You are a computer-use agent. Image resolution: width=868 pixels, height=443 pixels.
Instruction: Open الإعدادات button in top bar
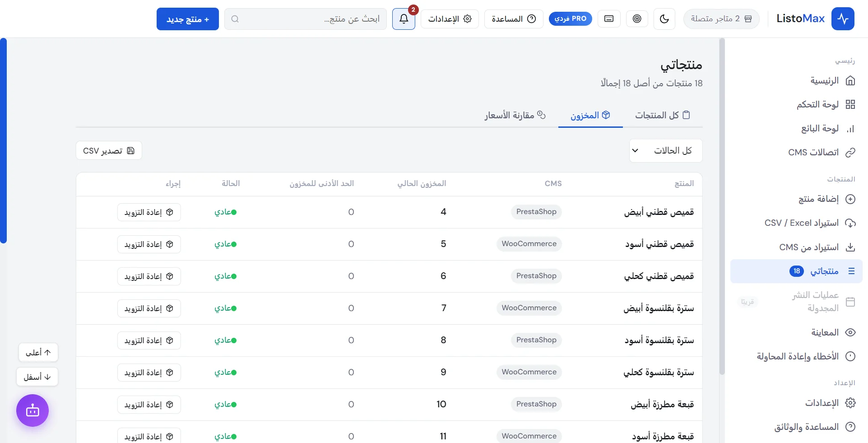coord(450,19)
